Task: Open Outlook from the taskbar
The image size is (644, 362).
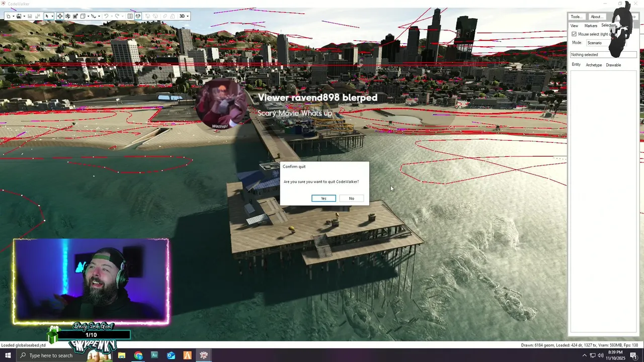Action: click(171, 355)
